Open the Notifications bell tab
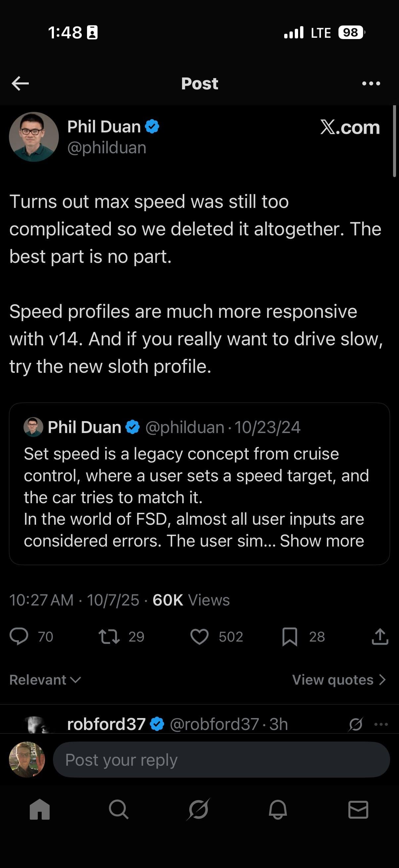This screenshot has height=868, width=399. pyautogui.click(x=278, y=809)
